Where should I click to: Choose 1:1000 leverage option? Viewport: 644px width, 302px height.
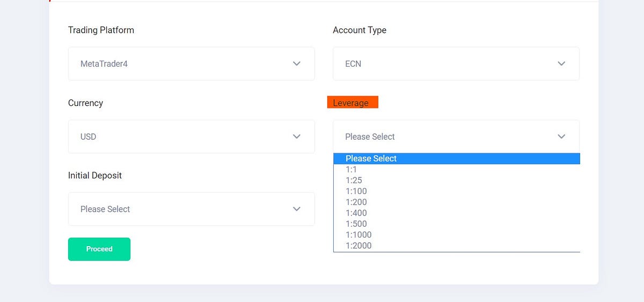click(457, 235)
